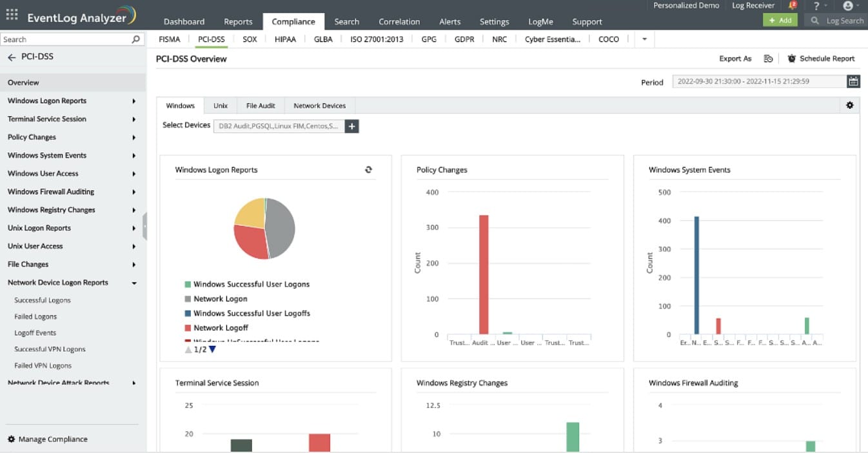
Task: Toggle Windows Successful User Logoffs legend
Action: [x=248, y=313]
